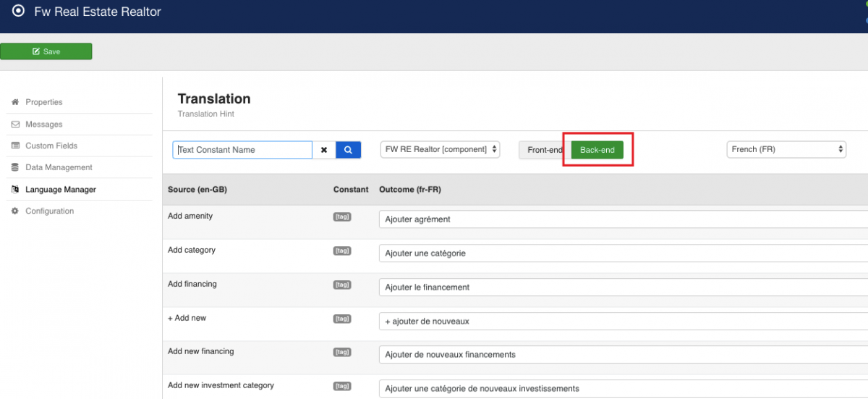Click the tag icon for Add new financing
This screenshot has height=399, width=868.
point(342,352)
